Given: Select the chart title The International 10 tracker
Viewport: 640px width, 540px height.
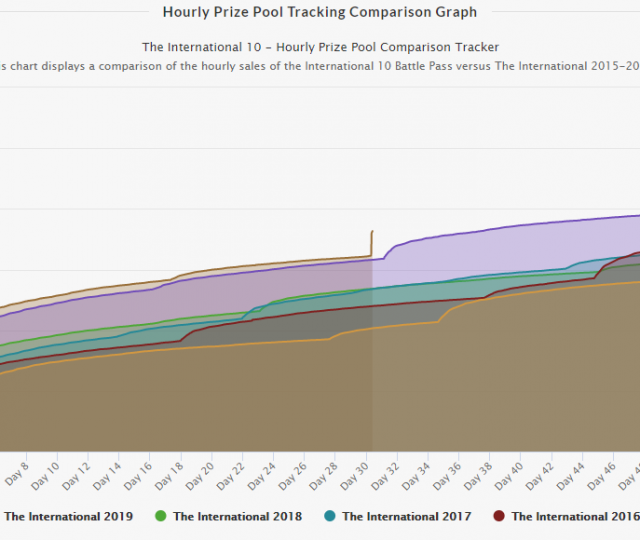Looking at the screenshot, I should point(320,46).
